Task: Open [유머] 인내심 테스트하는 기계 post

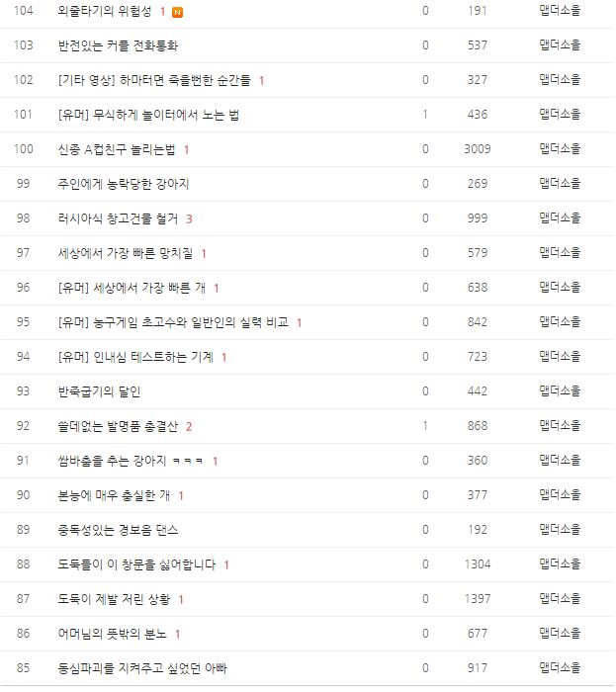Action: tap(135, 357)
